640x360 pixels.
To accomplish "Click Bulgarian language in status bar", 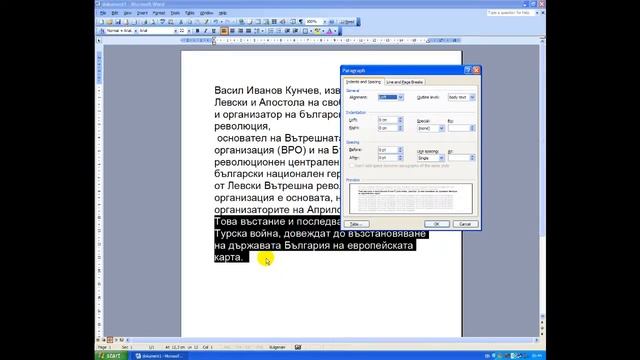I will 277,347.
